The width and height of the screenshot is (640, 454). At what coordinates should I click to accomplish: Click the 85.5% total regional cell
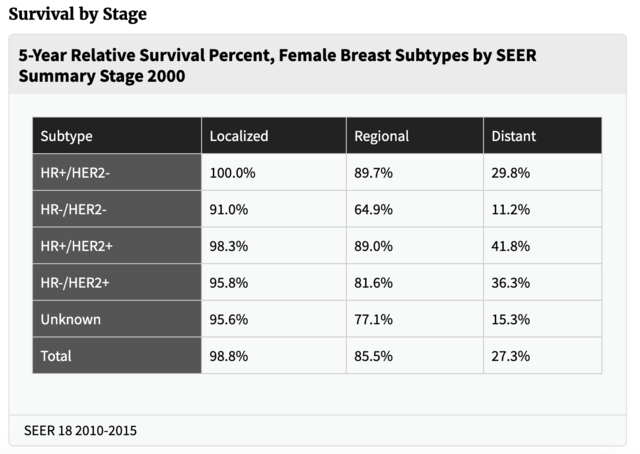click(x=415, y=356)
